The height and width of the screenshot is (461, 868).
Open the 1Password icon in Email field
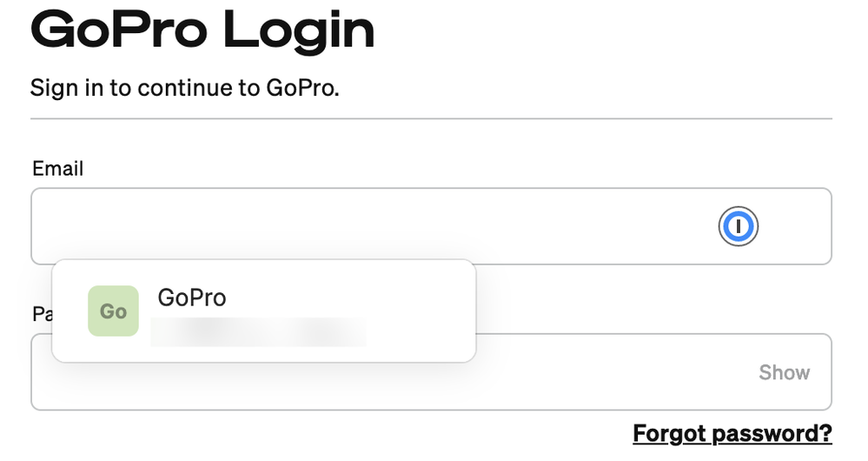[738, 226]
